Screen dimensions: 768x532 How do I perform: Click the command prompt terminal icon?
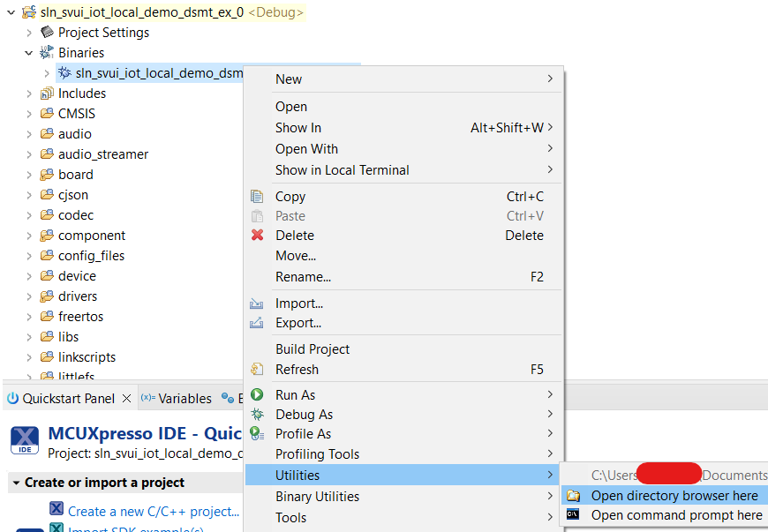coord(573,514)
